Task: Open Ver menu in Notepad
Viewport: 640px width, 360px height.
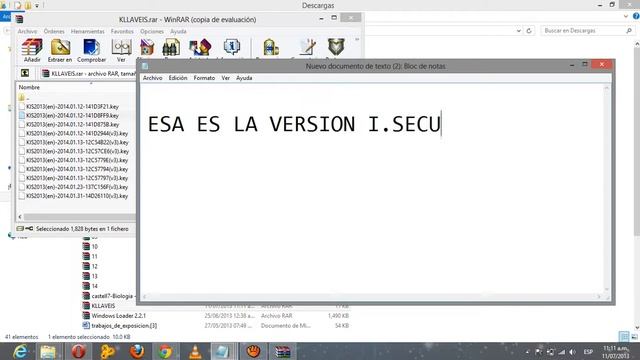Action: 226,78
